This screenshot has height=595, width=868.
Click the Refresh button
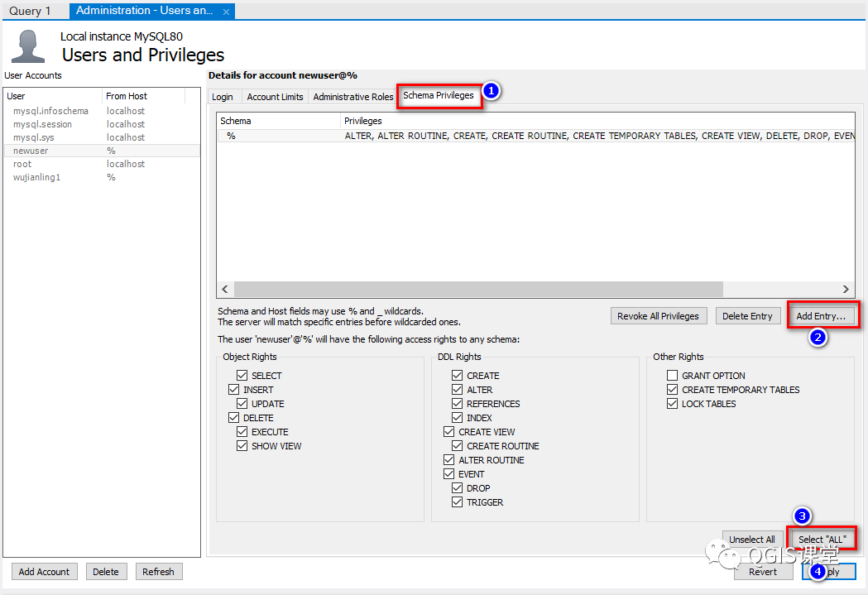pos(158,572)
